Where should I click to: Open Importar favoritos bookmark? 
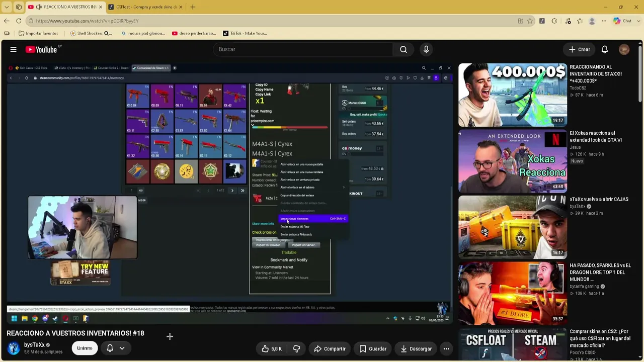tap(38, 33)
